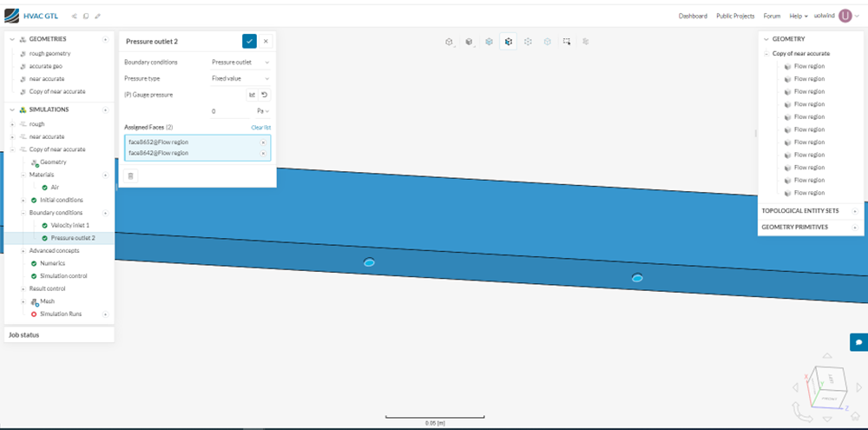Expand the rough simulation
This screenshot has width=868, height=430.
click(x=12, y=124)
